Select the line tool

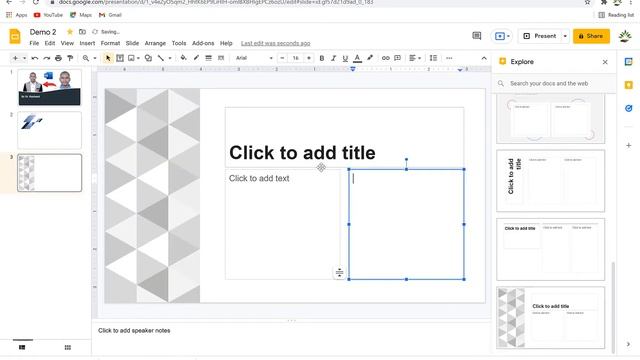(161, 58)
